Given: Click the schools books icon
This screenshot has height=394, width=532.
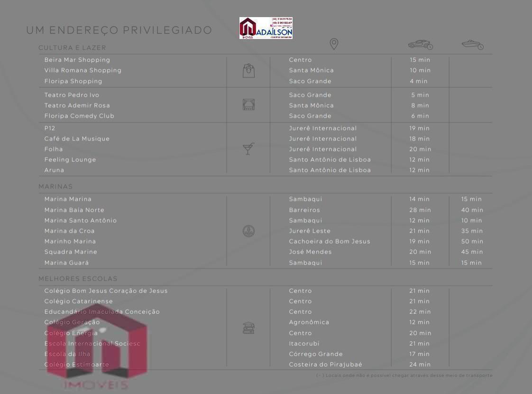Looking at the screenshot, I should point(249,328).
